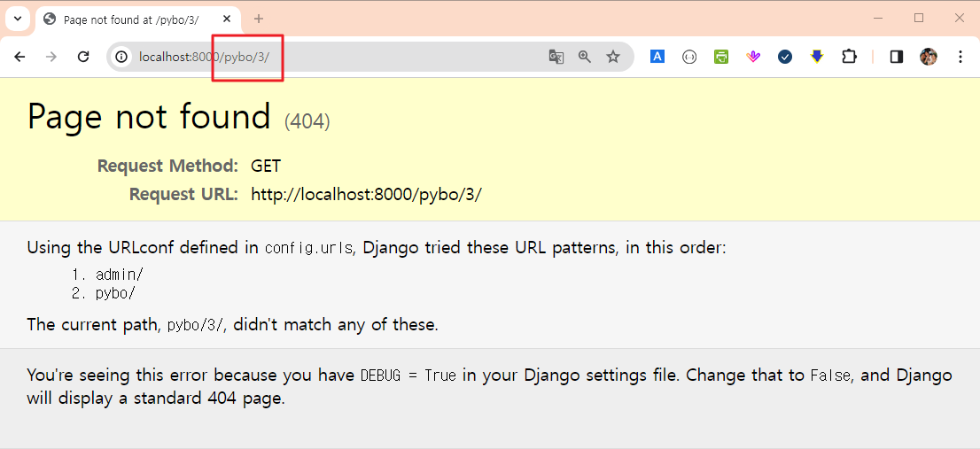Click the 'Request Method:' label
Screen dimensions: 980x449
tap(167, 166)
